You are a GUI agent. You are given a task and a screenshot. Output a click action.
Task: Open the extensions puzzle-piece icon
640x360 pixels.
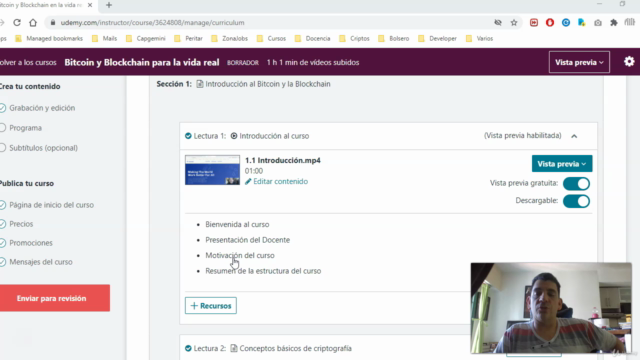coord(613,22)
